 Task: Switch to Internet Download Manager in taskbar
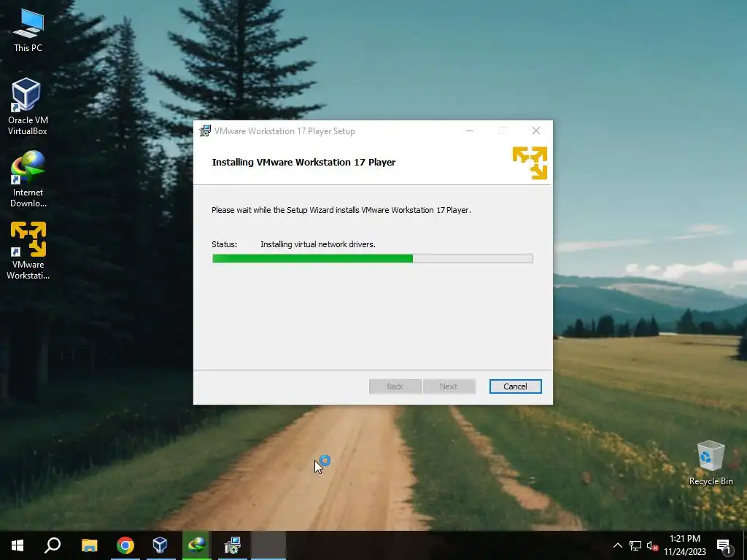196,545
